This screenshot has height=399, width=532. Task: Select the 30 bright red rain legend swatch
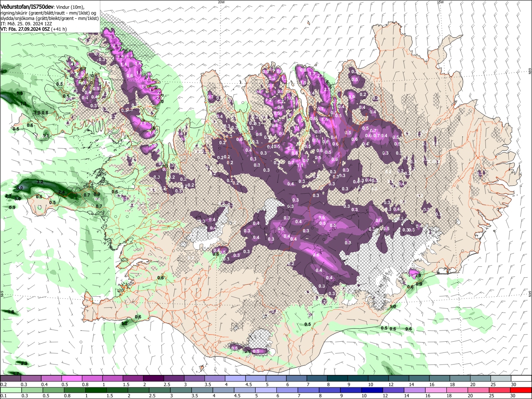pos(521,390)
